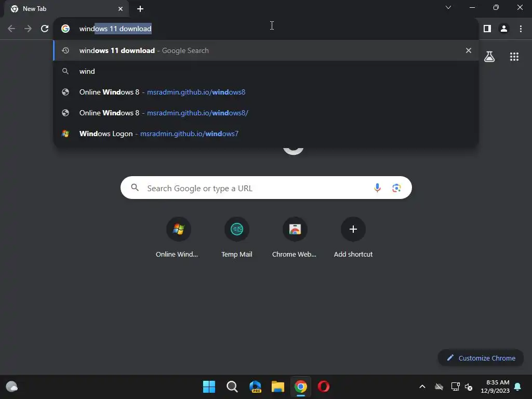Launch Opera from the taskbar

[323, 387]
